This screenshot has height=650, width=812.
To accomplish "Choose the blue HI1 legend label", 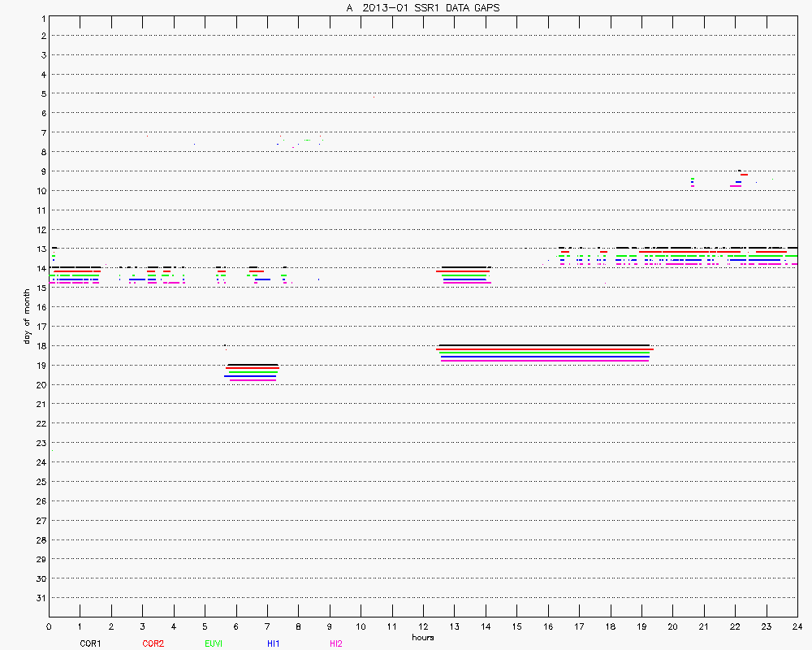I will (x=274, y=643).
